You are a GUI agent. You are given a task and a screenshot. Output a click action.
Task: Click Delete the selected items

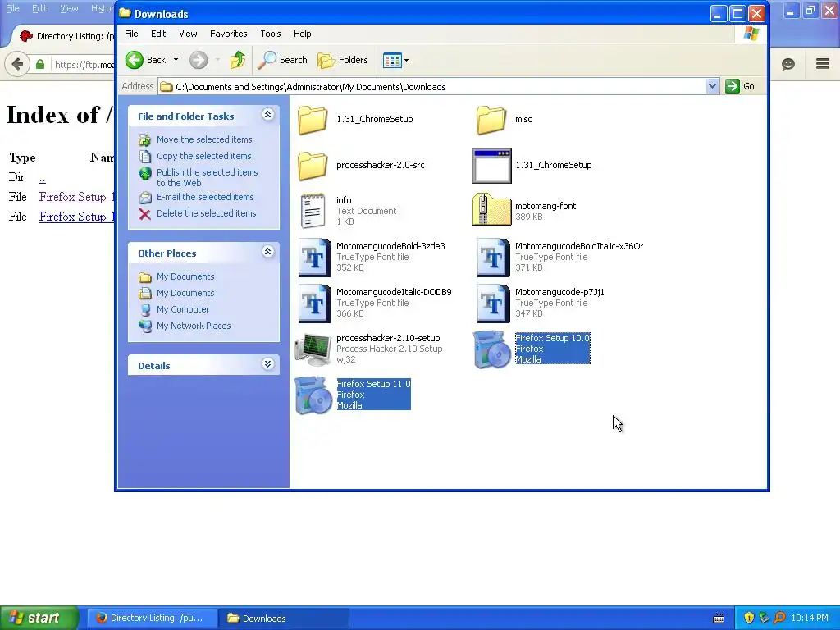tap(206, 213)
